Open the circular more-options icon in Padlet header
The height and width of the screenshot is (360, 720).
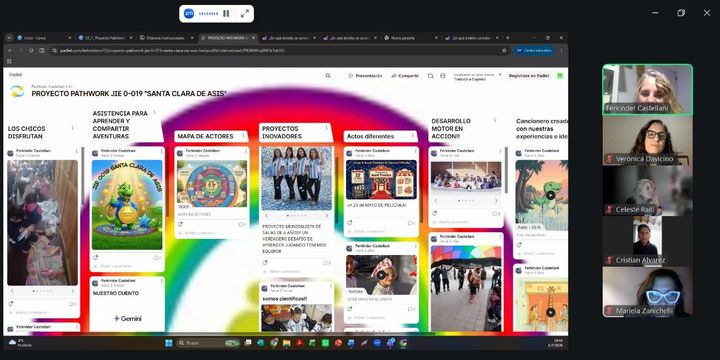pyautogui.click(x=443, y=76)
